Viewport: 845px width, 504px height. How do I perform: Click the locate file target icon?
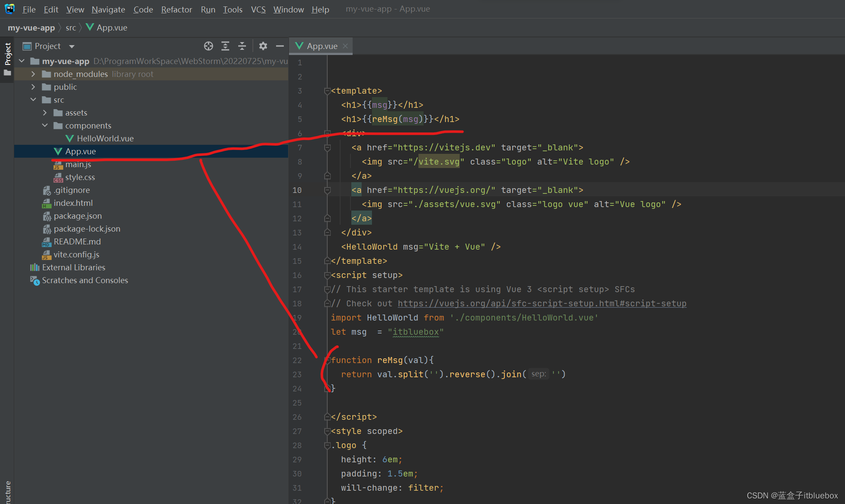[x=209, y=46]
